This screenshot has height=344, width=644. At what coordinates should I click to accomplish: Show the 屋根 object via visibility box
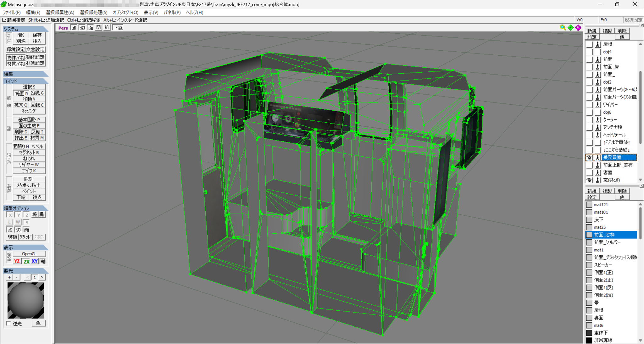coord(589,44)
